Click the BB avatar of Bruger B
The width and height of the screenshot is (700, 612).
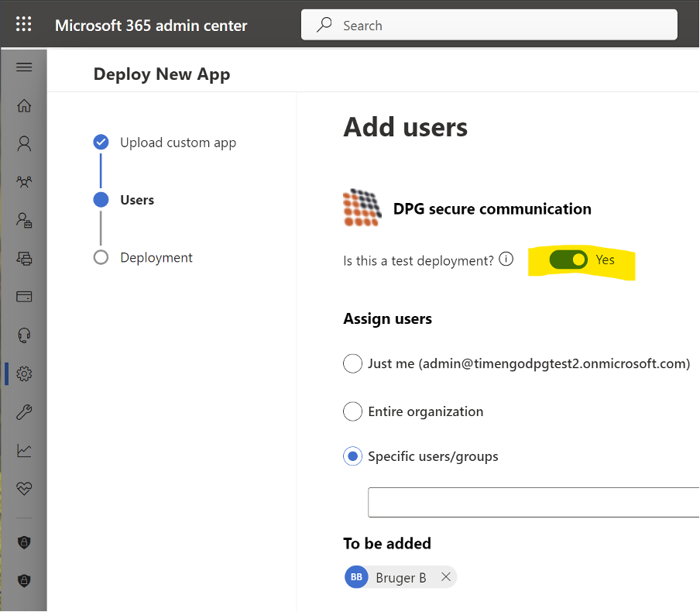pyautogui.click(x=356, y=576)
